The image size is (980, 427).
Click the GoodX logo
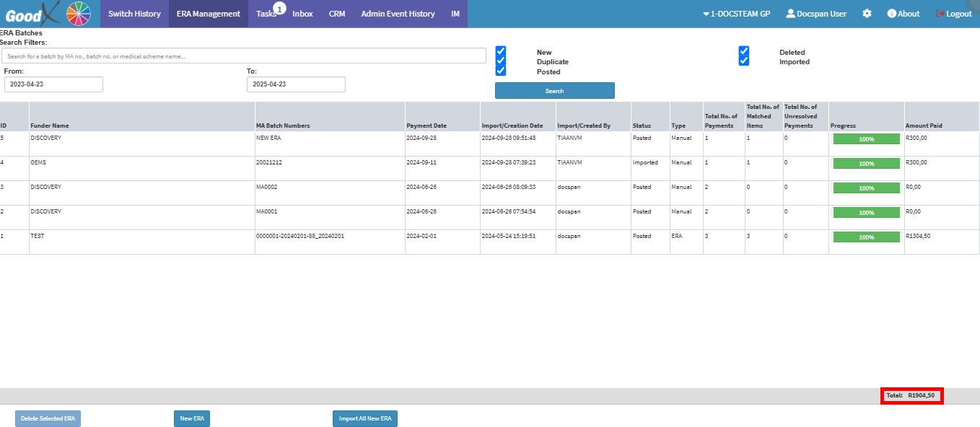point(30,14)
